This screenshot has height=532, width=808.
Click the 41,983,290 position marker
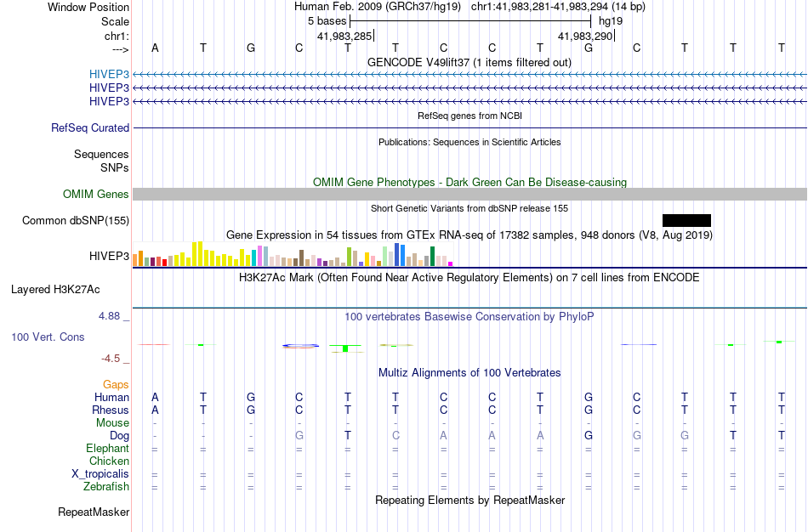[x=585, y=36]
